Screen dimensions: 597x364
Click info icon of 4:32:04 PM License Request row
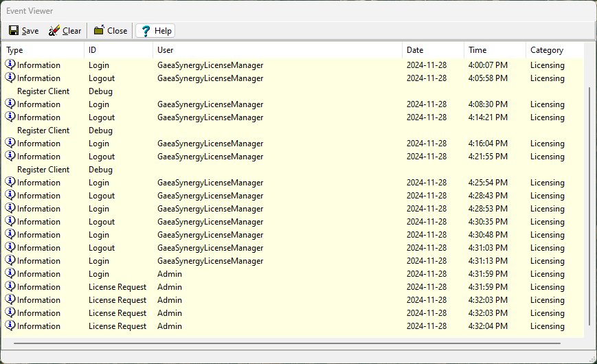(x=10, y=326)
